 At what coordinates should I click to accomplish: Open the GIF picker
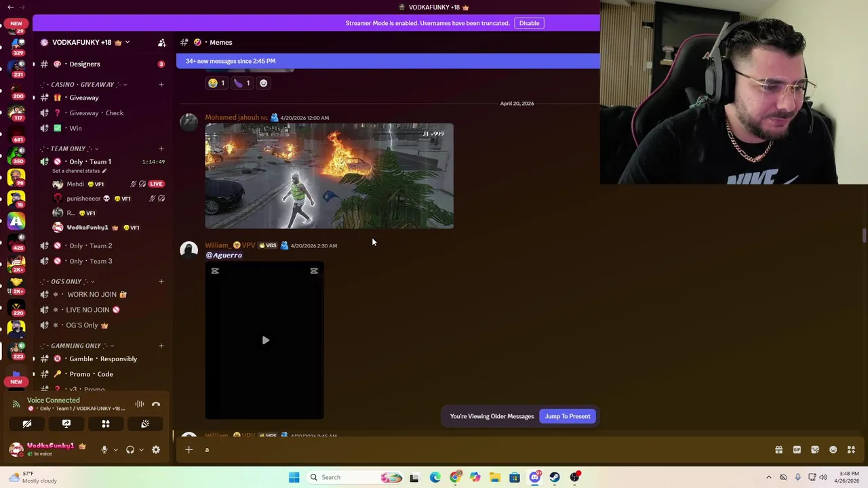click(x=797, y=449)
